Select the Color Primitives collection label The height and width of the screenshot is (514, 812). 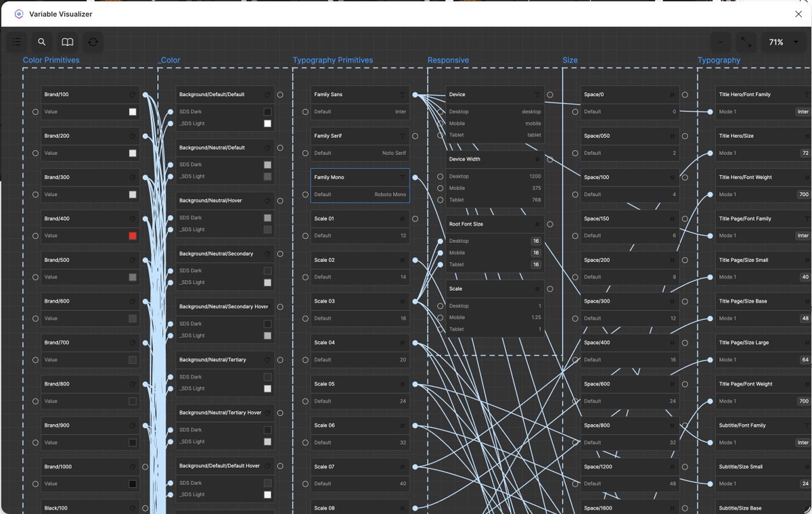coord(51,60)
